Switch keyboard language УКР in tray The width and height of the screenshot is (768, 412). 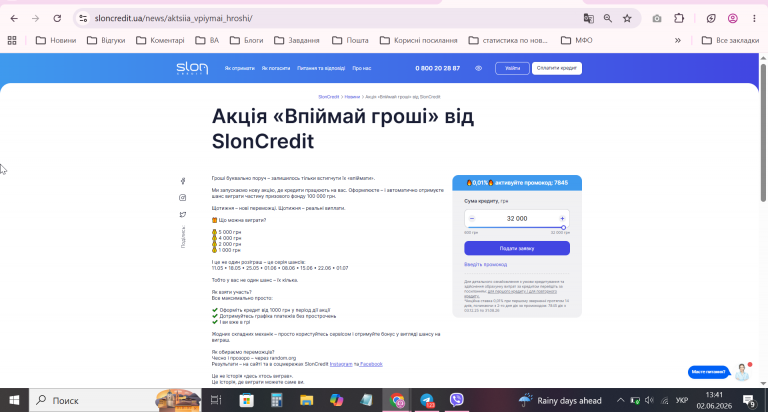(x=682, y=400)
